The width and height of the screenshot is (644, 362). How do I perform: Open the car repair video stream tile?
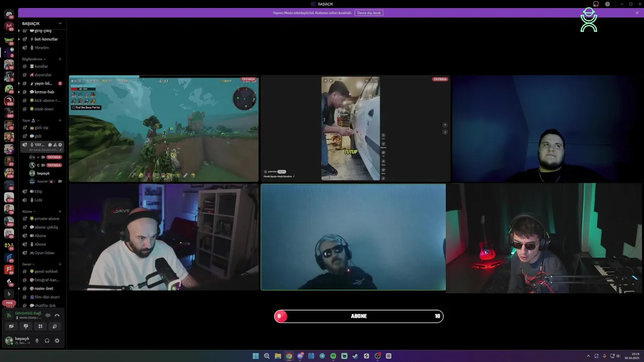click(x=355, y=129)
